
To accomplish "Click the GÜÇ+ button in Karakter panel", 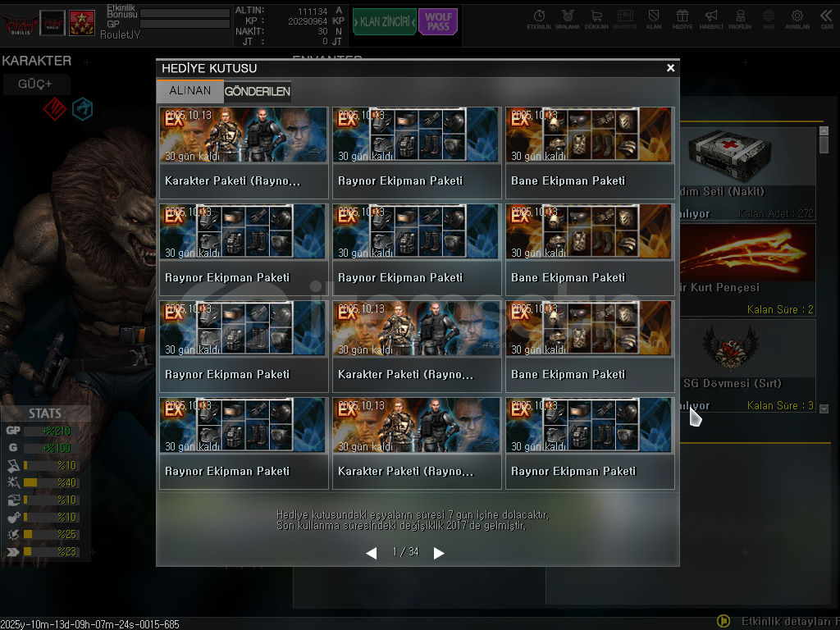I will [35, 84].
